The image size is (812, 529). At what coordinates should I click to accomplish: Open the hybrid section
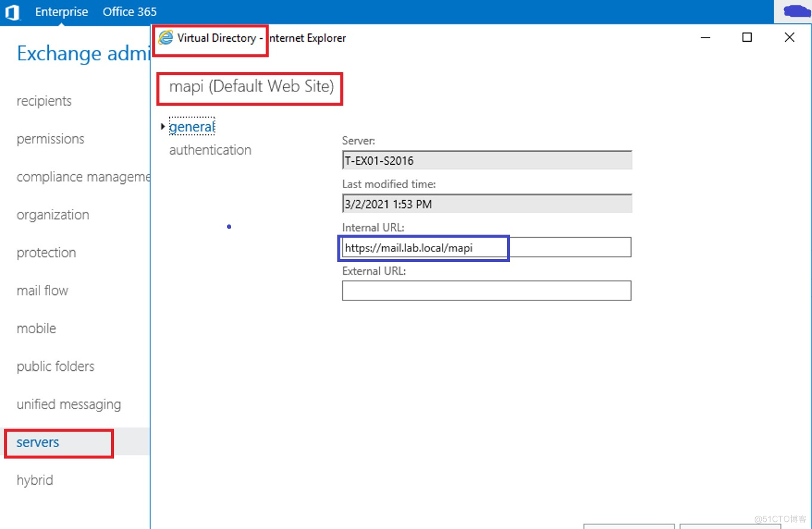point(35,480)
